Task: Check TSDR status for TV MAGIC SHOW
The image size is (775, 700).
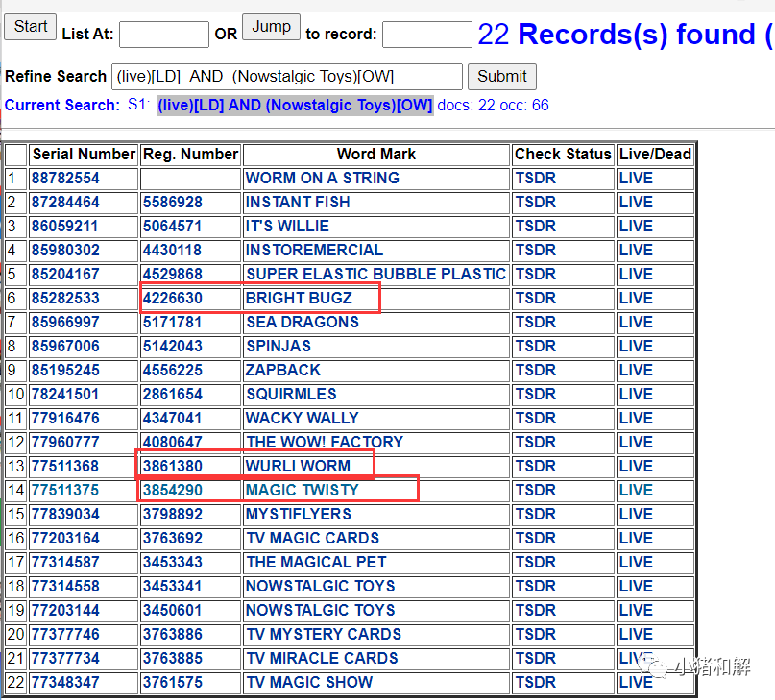Action: click(535, 682)
